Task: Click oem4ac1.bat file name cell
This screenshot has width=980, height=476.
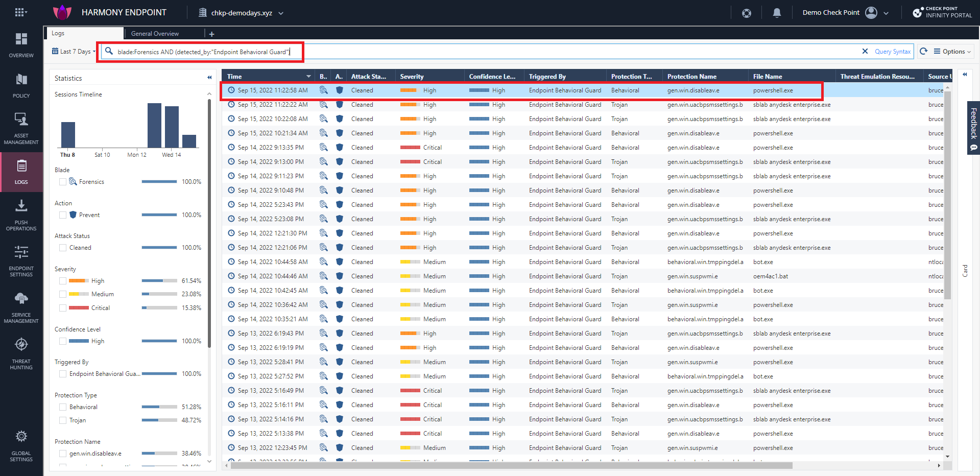Action: [770, 276]
